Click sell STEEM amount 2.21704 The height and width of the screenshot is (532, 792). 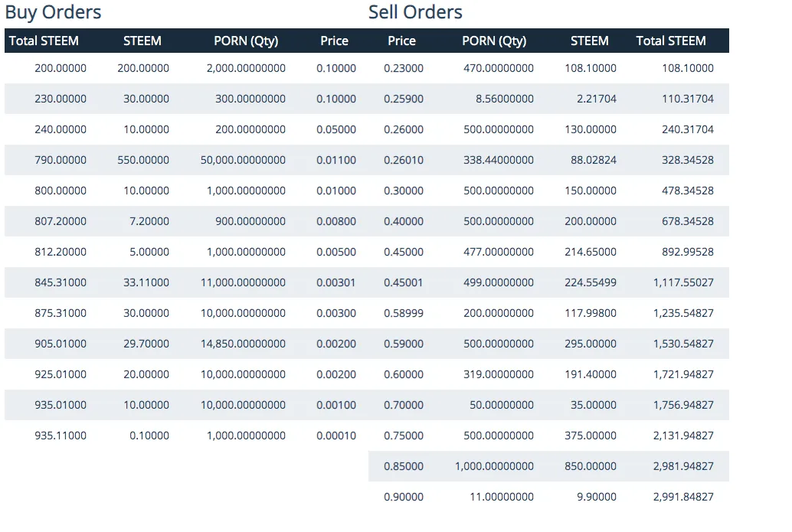(597, 99)
